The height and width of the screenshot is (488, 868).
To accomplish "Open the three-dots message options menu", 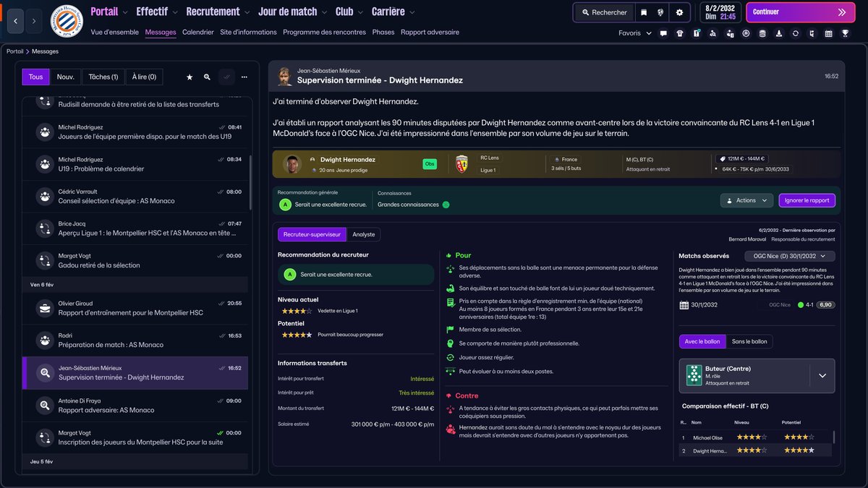I will (x=244, y=77).
